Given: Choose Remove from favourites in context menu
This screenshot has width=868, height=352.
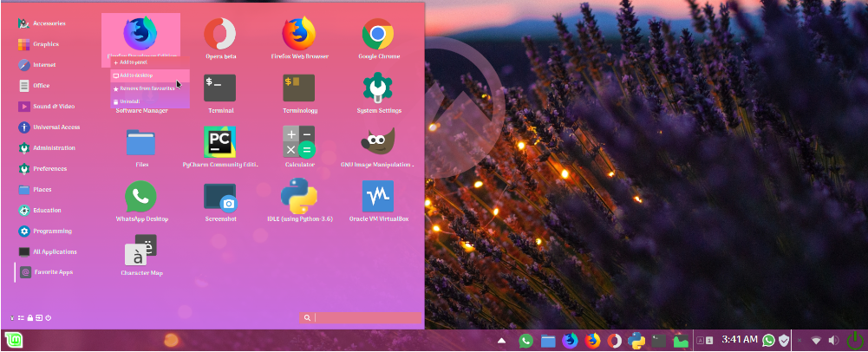Looking at the screenshot, I should pyautogui.click(x=150, y=88).
